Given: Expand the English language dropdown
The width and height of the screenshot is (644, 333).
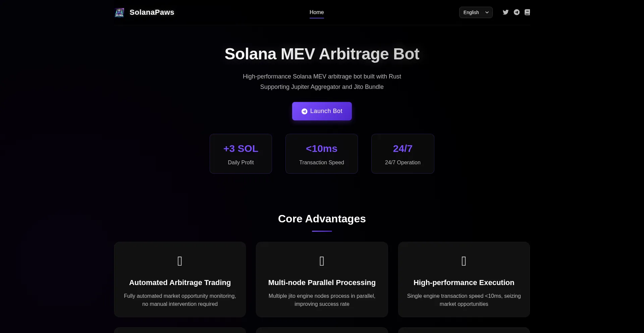Looking at the screenshot, I should [476, 12].
